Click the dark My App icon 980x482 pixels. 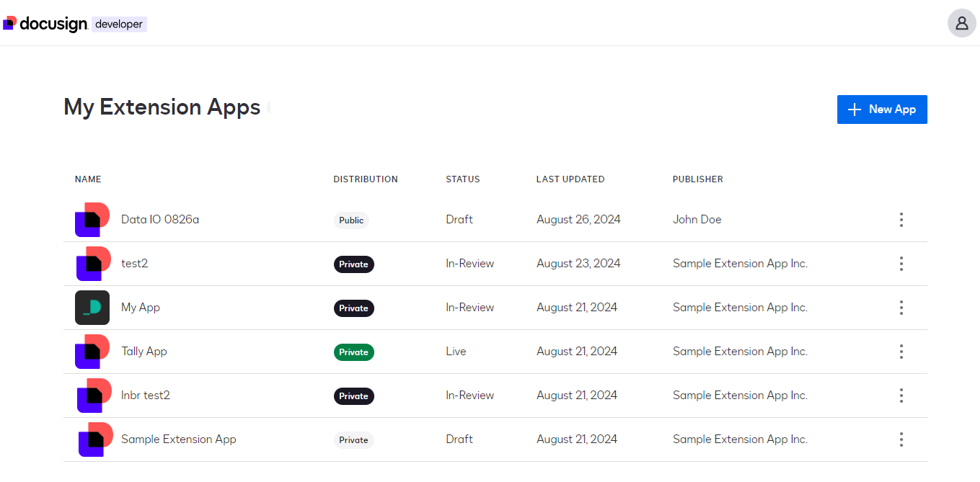click(x=92, y=308)
